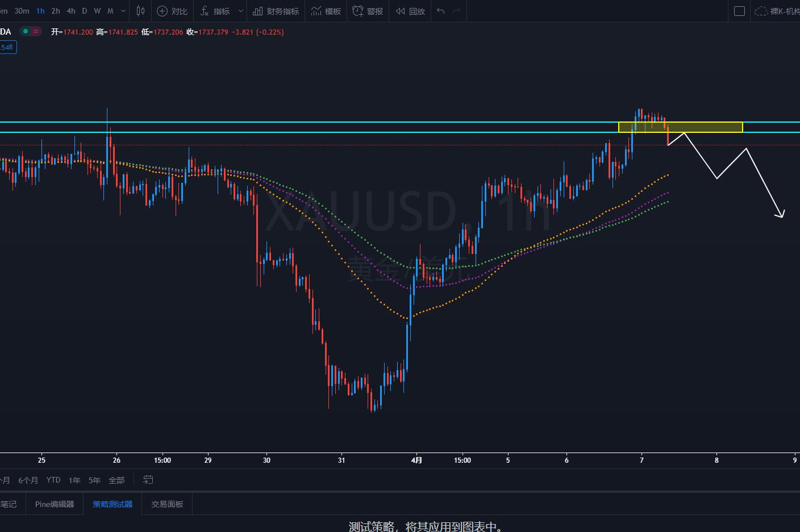Select the 4h timeframe
This screenshot has height=532, width=800.
tap(71, 11)
